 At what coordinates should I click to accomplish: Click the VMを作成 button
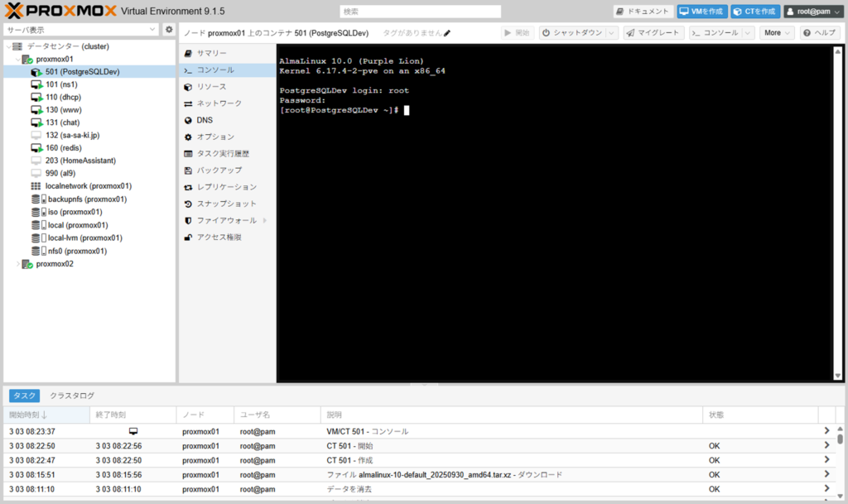[x=701, y=12]
